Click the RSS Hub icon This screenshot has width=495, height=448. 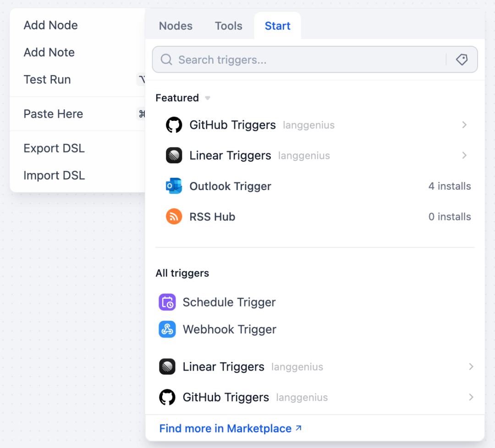(x=172, y=216)
